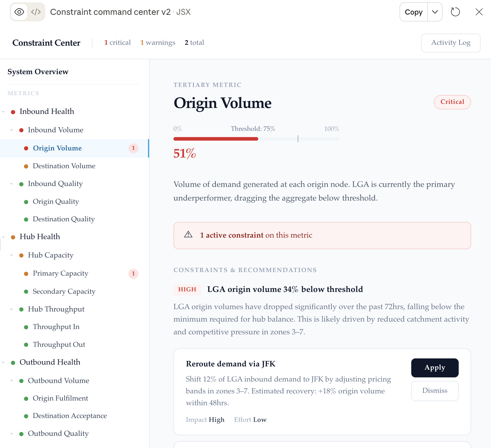
Task: Dismiss the Reroute demand recommendation
Action: [435, 391]
